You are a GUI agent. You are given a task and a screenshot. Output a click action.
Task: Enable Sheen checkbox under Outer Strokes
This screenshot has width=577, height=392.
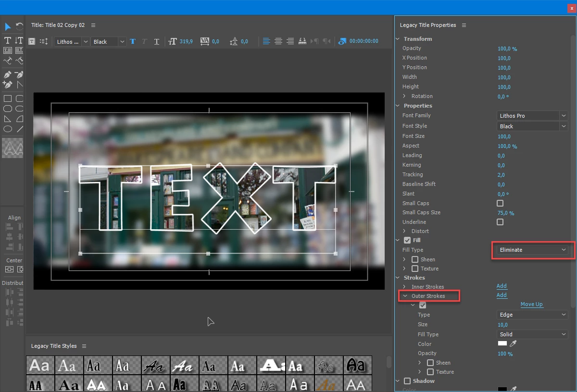(x=430, y=363)
